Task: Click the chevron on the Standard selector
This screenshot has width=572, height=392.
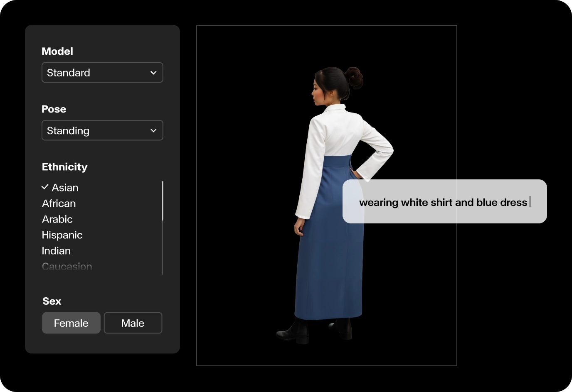Action: click(153, 72)
